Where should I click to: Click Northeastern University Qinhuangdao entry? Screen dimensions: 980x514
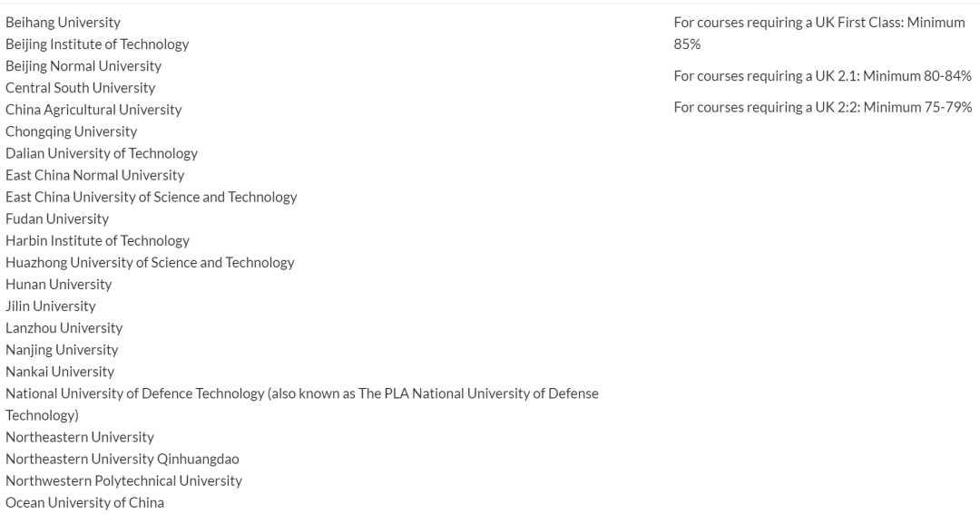point(122,459)
